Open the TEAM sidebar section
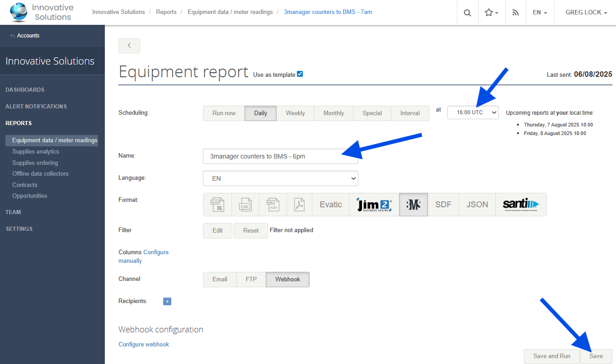 [13, 212]
